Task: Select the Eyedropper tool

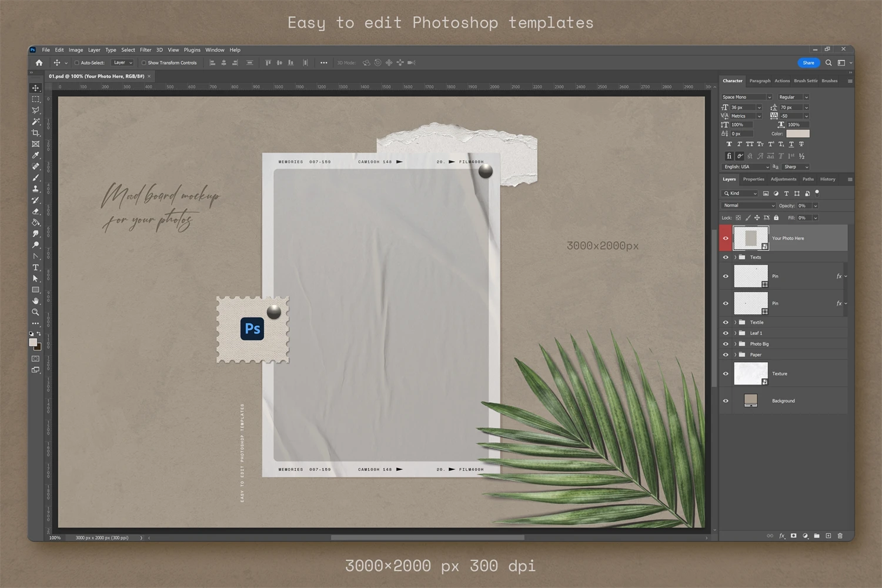Action: pos(36,155)
